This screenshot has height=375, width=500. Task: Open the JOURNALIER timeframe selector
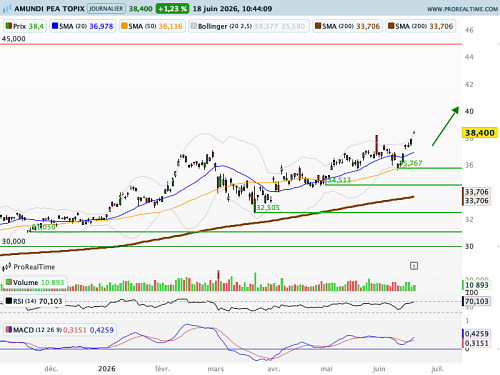(x=106, y=9)
